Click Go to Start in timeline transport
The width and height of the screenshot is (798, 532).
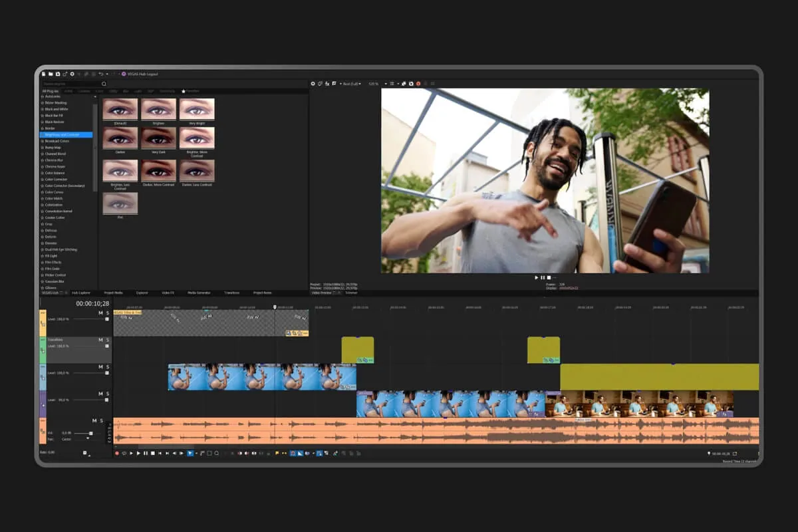(x=160, y=454)
